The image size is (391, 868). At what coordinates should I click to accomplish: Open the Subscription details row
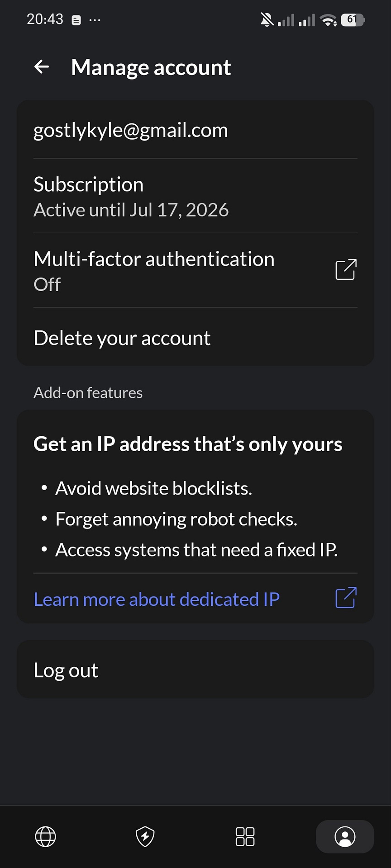tap(195, 196)
